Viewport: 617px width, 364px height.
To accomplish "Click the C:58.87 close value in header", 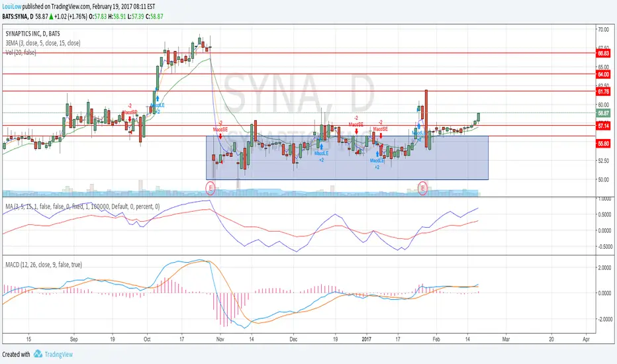I will (154, 17).
